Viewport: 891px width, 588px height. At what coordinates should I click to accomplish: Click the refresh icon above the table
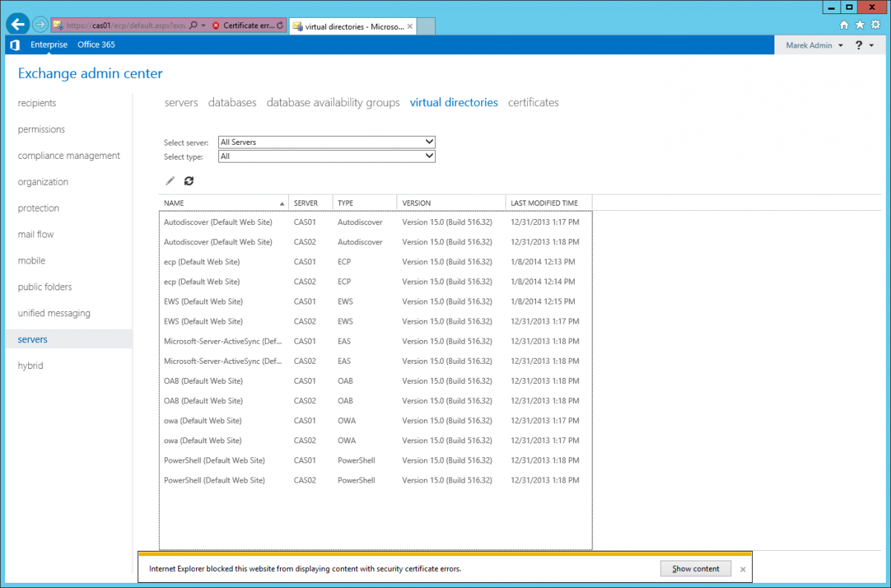[189, 180]
